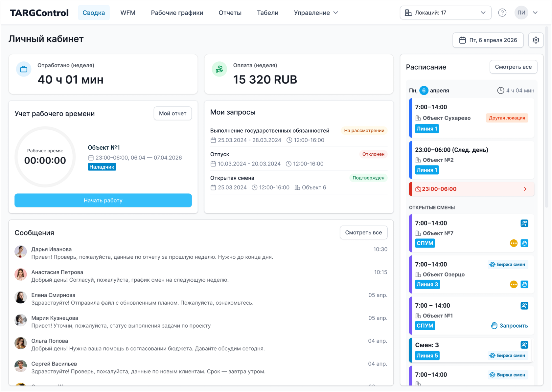Click the clock icon next to 4 ч 04 мин

click(500, 91)
